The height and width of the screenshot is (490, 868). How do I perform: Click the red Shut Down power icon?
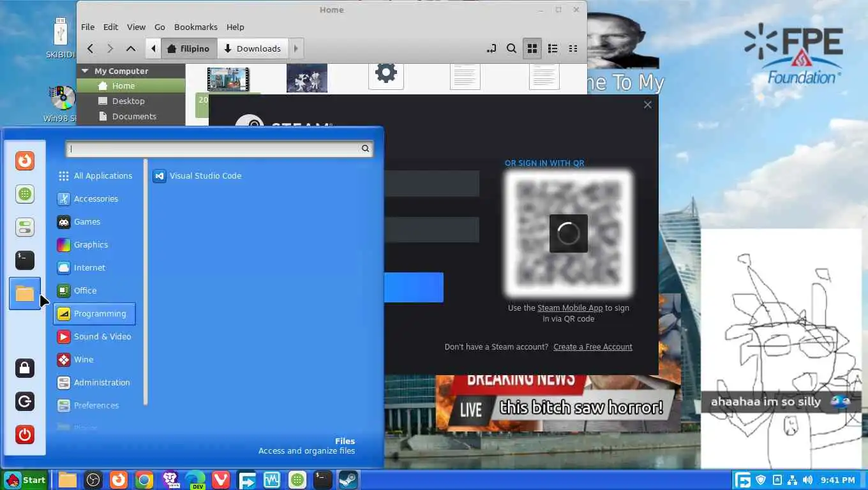click(x=25, y=434)
